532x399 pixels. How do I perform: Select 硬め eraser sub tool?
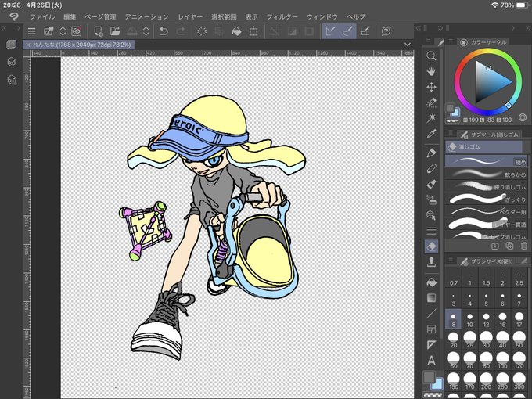tap(486, 161)
